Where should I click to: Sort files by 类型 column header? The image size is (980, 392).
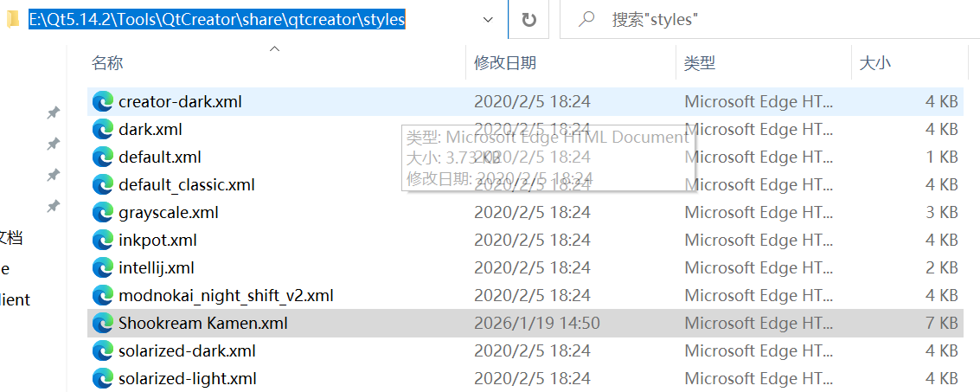[x=700, y=62]
